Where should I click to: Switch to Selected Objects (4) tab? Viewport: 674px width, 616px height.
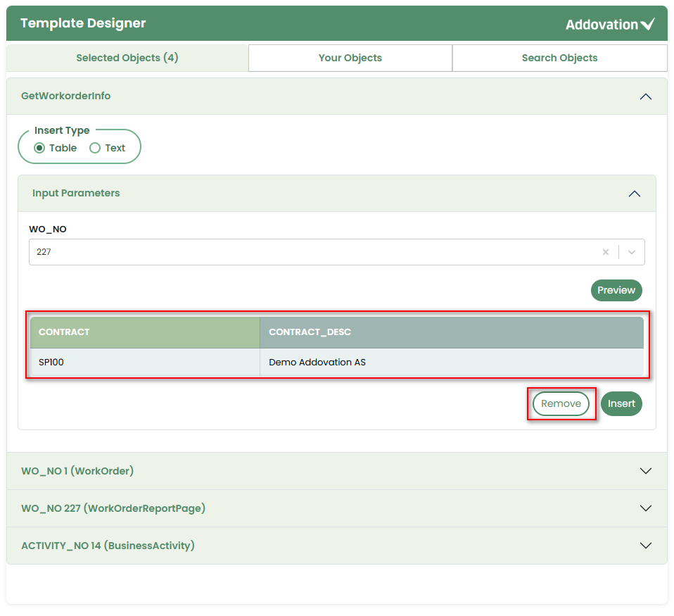(127, 58)
